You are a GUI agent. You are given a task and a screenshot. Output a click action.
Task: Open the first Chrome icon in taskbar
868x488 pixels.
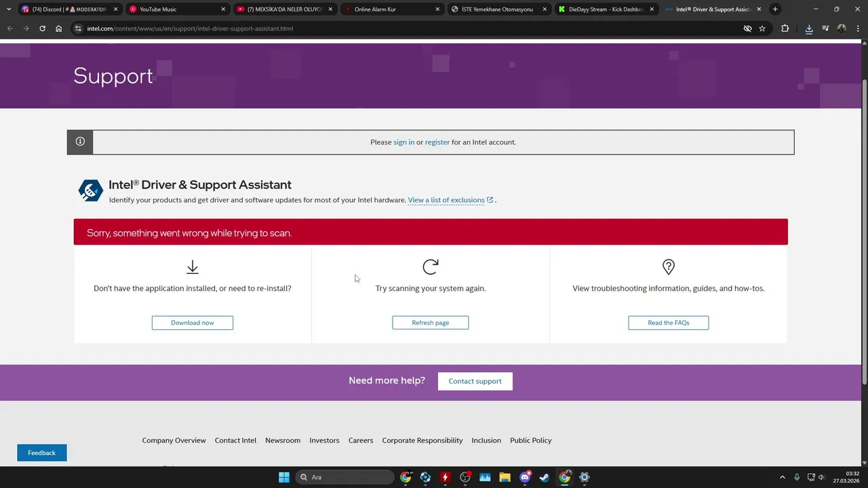point(406,477)
